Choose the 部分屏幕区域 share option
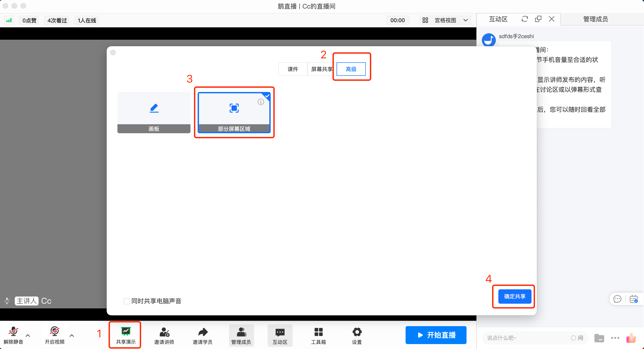This screenshot has height=349, width=644. tap(234, 113)
